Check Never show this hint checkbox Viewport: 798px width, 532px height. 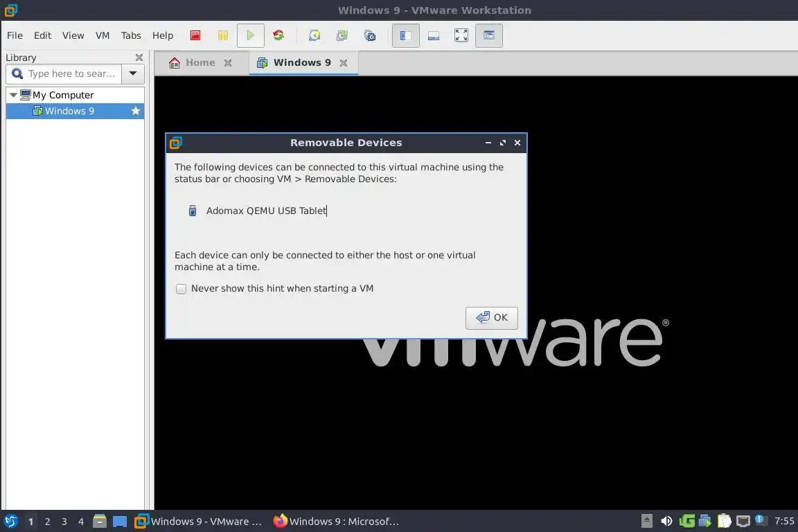point(181,289)
